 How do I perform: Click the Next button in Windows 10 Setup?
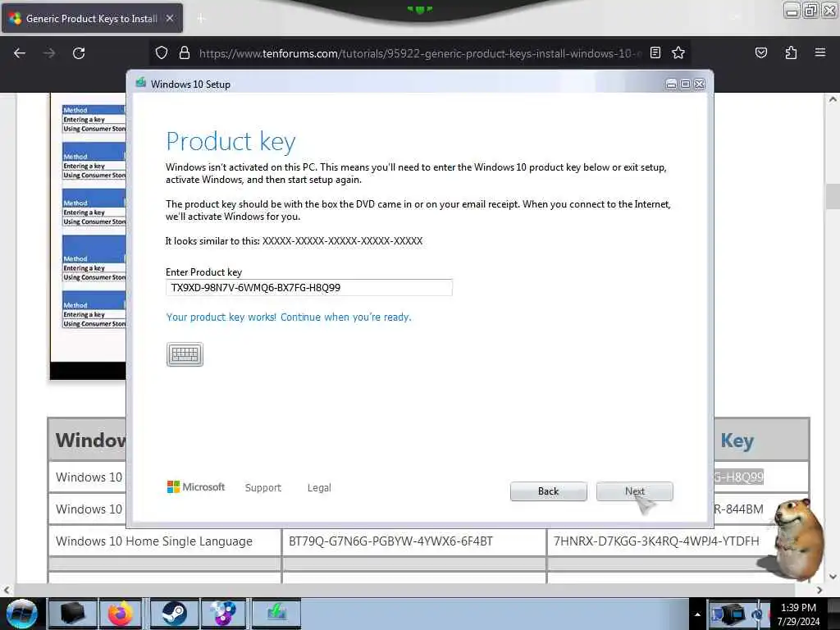click(x=634, y=491)
